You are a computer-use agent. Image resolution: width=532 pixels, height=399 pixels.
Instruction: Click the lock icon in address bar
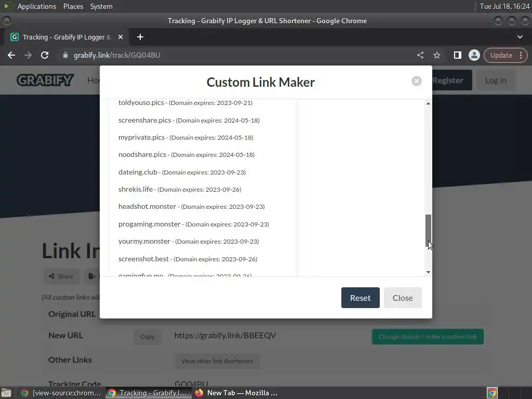[65, 55]
